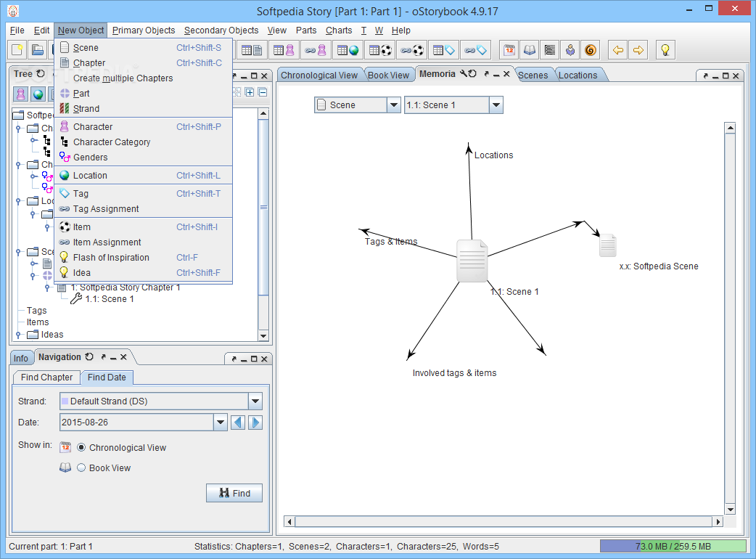
Task: Collapse the 'Sce' tree folder
Action: [x=18, y=252]
